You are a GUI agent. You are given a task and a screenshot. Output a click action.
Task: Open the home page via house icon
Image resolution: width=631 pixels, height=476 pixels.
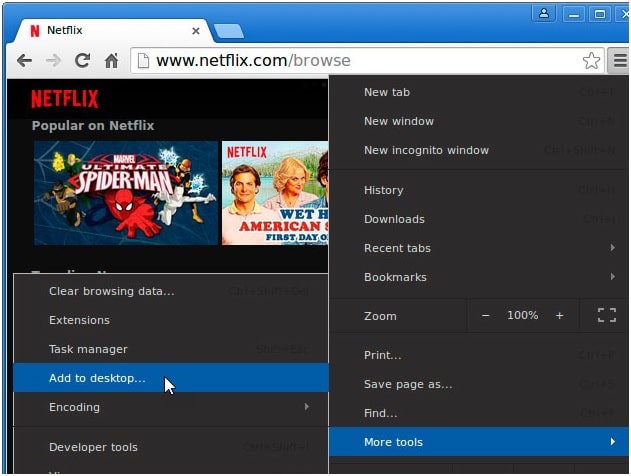coord(111,61)
